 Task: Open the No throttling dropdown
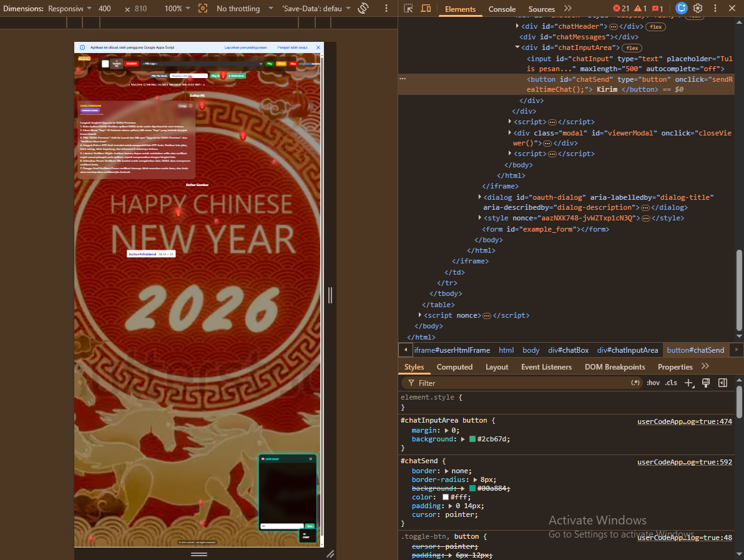click(x=245, y=9)
